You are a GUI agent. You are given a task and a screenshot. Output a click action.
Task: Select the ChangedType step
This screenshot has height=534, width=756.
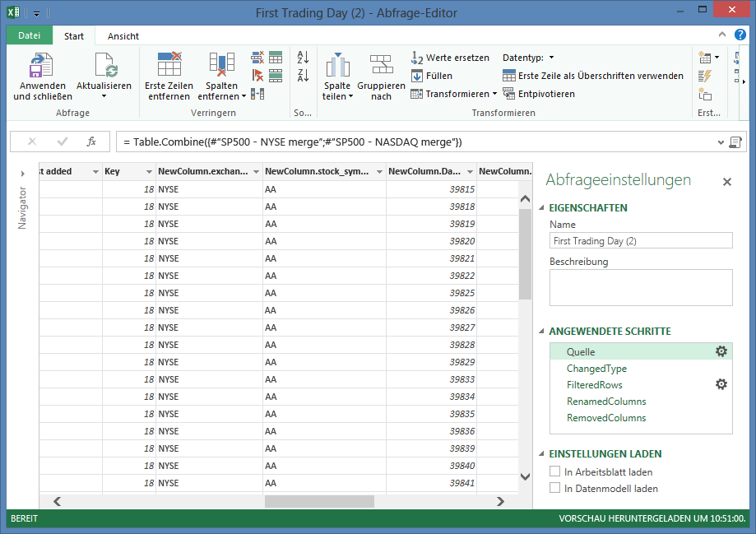pyautogui.click(x=641, y=368)
